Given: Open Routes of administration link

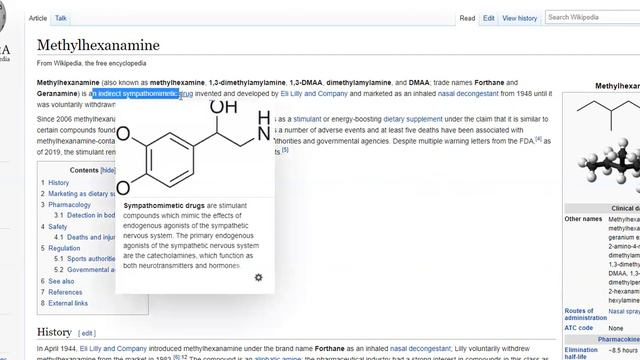Looking at the screenshot, I should pos(585,314).
